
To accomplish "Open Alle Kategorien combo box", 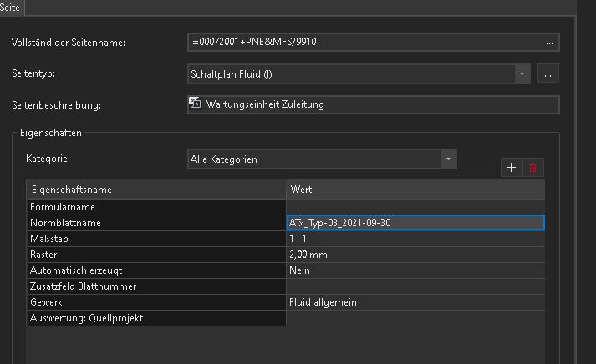I will click(322, 159).
